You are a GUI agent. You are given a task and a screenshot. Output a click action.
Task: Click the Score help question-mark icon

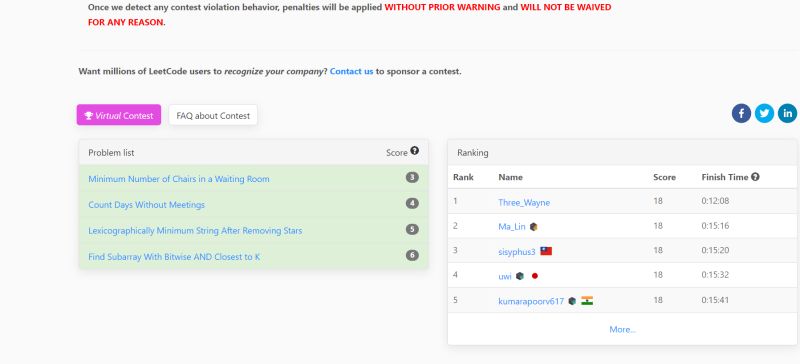414,151
